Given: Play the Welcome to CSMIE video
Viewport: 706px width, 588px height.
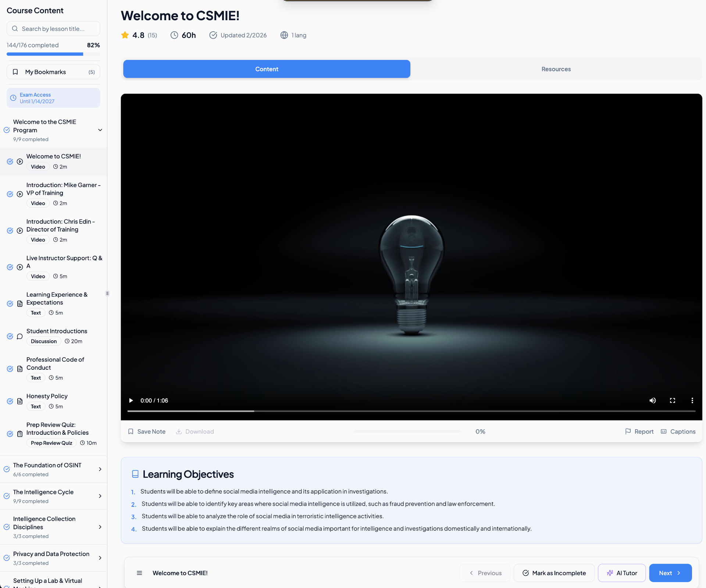Looking at the screenshot, I should [131, 401].
